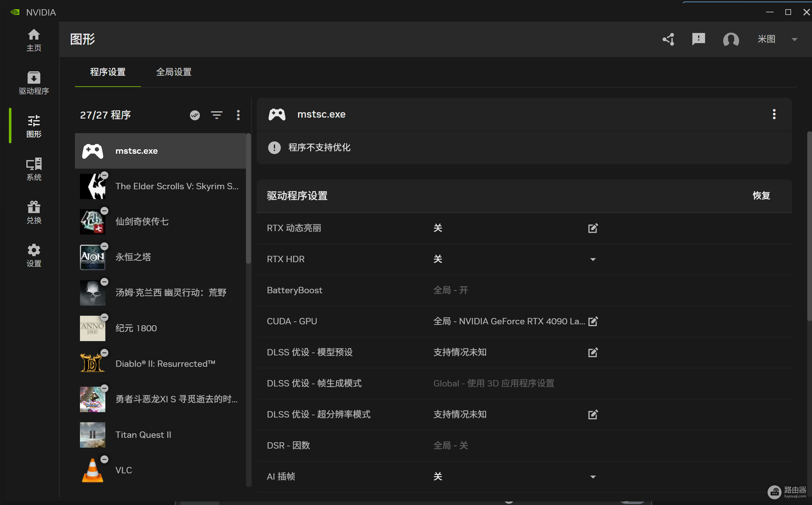Viewport: 812px width, 505px height.
Task: Edit the CUDA - GPU setting
Action: coord(593,321)
